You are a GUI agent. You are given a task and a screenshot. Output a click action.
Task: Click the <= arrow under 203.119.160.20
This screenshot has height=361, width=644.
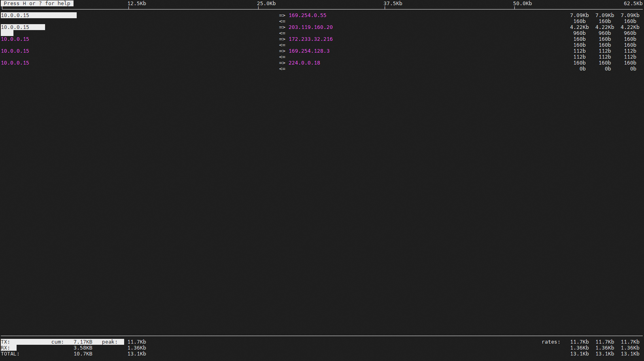click(x=282, y=33)
